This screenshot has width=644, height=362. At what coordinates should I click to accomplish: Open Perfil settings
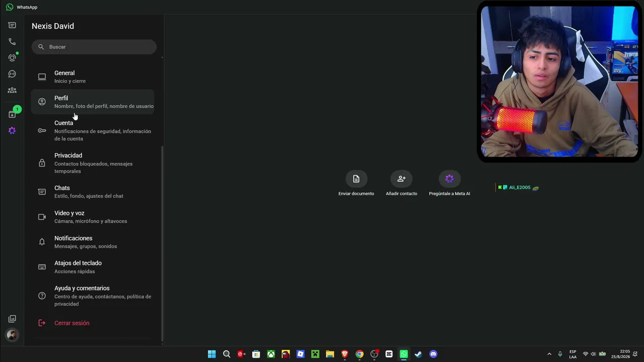(x=93, y=102)
